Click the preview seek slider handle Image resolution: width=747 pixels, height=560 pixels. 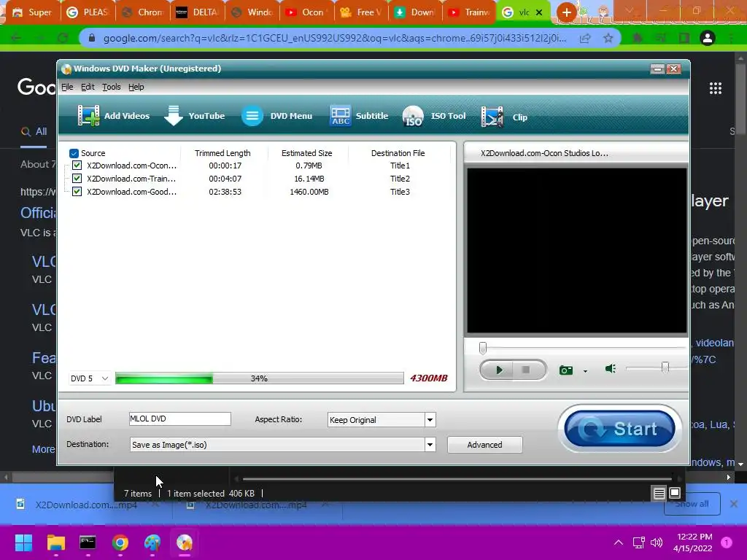(x=483, y=348)
